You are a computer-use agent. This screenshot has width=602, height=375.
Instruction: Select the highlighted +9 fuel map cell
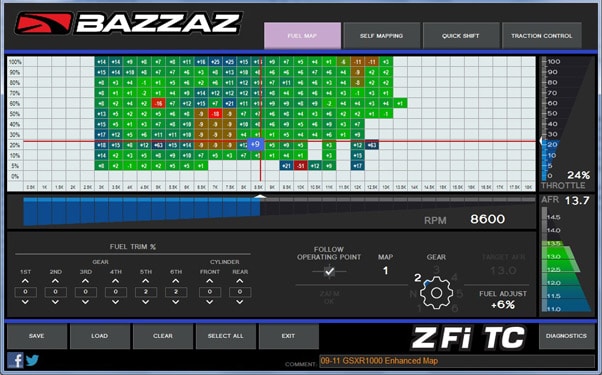255,145
